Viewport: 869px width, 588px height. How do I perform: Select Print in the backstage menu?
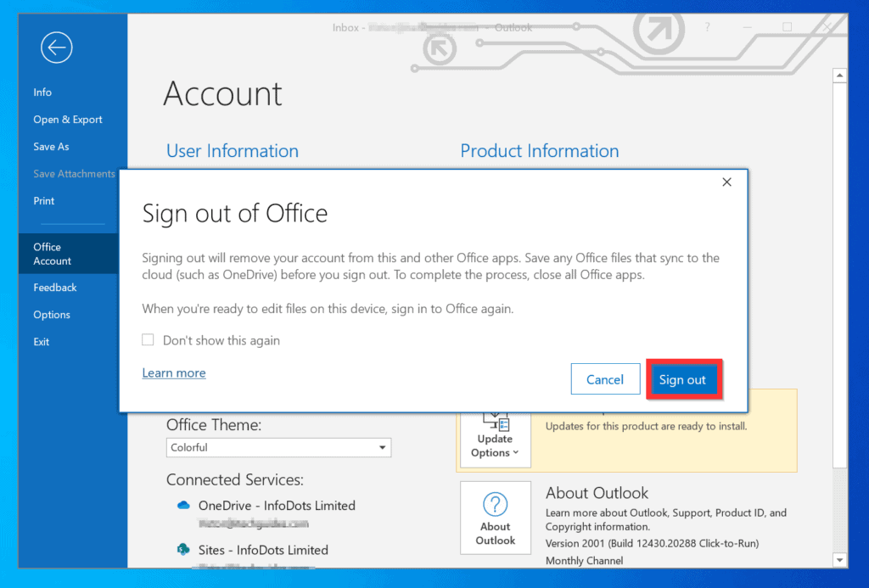pyautogui.click(x=44, y=200)
